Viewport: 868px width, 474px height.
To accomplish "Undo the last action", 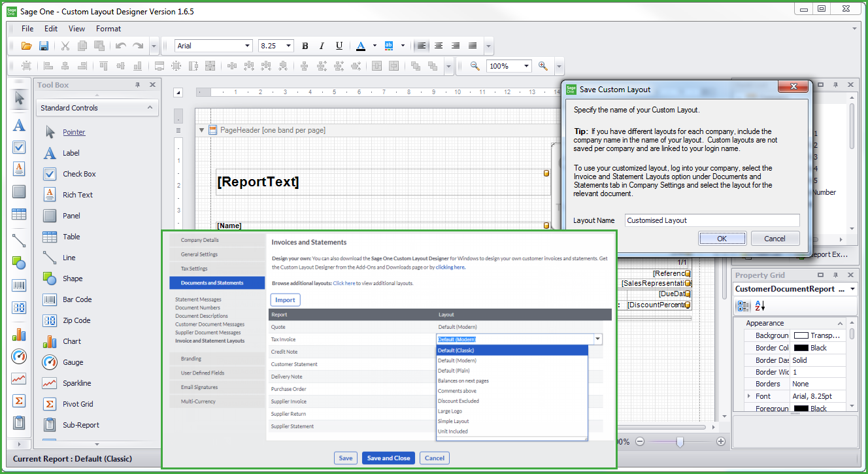I will pos(120,46).
